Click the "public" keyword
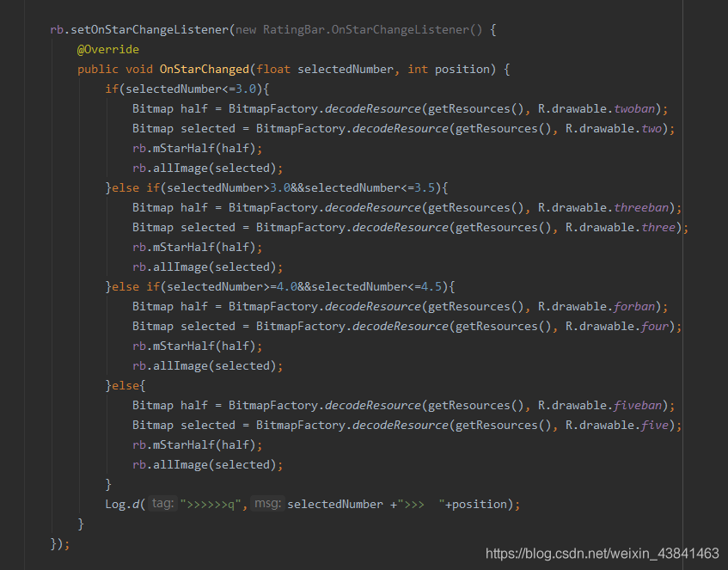728x570 pixels. [x=98, y=70]
